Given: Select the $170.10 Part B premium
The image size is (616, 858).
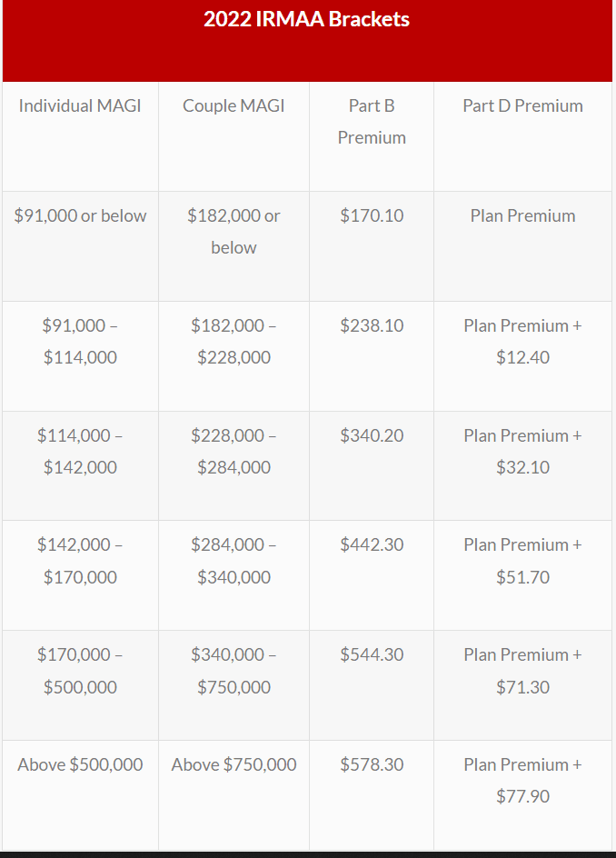Looking at the screenshot, I should pyautogui.click(x=372, y=215).
